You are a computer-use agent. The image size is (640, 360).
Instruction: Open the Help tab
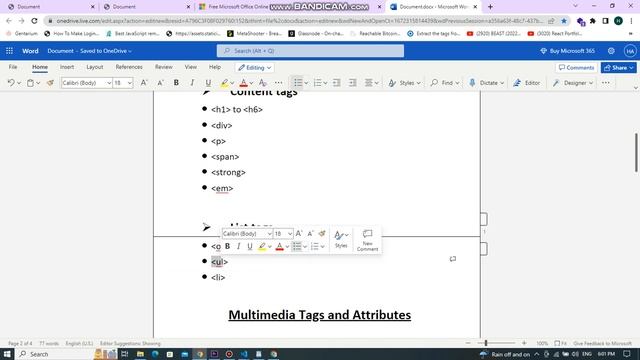[x=215, y=67]
